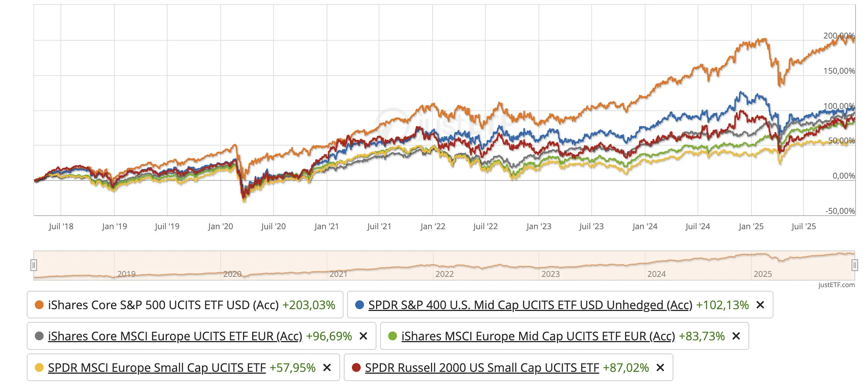Viewport: 868px width, 388px height.
Task: Open SPDR S&P 400 U.S. Mid Cap link
Action: coord(530,305)
